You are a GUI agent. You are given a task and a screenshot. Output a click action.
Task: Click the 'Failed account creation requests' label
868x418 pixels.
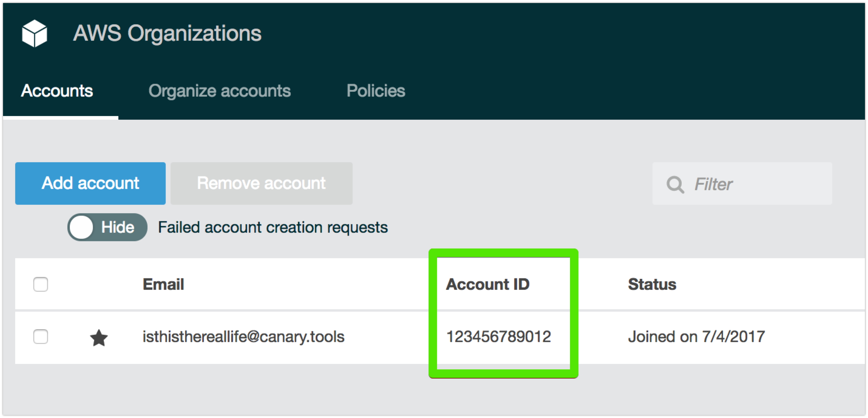click(273, 228)
